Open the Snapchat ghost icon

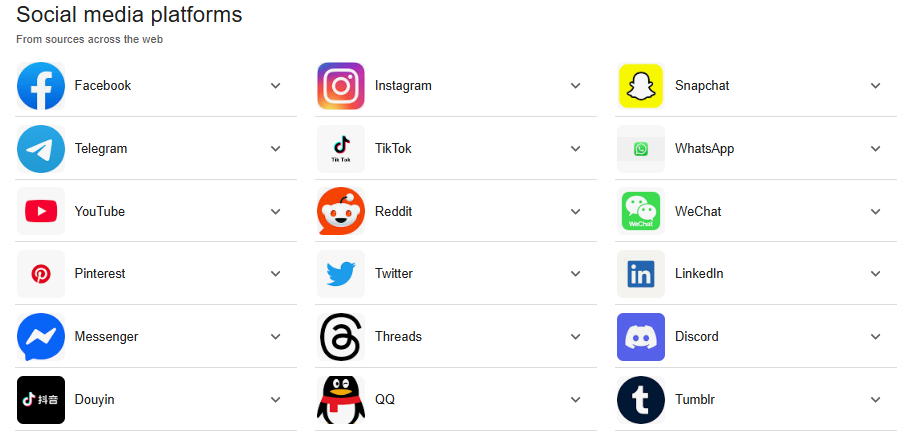pyautogui.click(x=641, y=86)
